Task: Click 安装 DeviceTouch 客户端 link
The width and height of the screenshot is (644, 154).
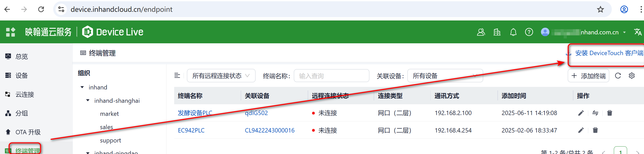Action: pos(609,53)
